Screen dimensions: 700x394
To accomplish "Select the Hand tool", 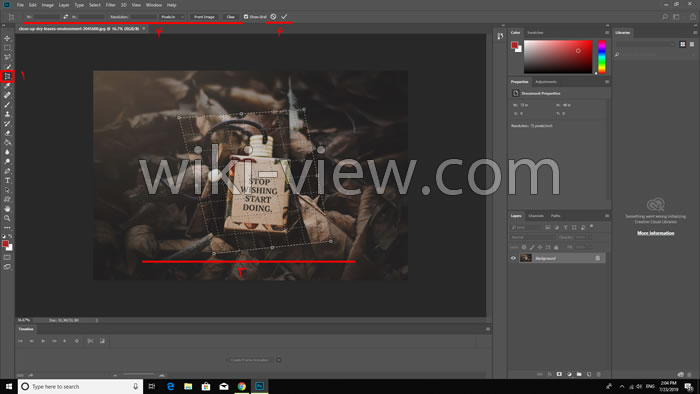I will click(7, 209).
